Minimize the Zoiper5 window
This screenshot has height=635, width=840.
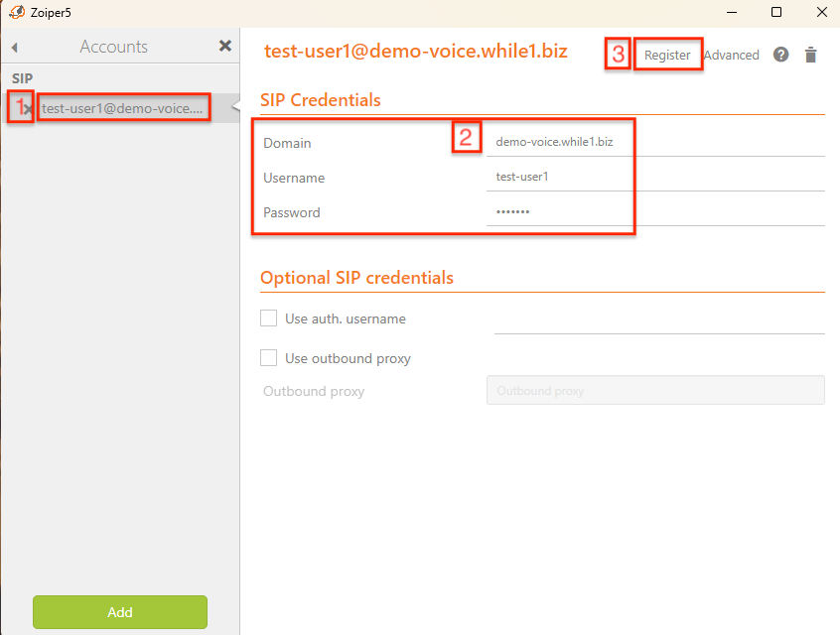(x=732, y=13)
